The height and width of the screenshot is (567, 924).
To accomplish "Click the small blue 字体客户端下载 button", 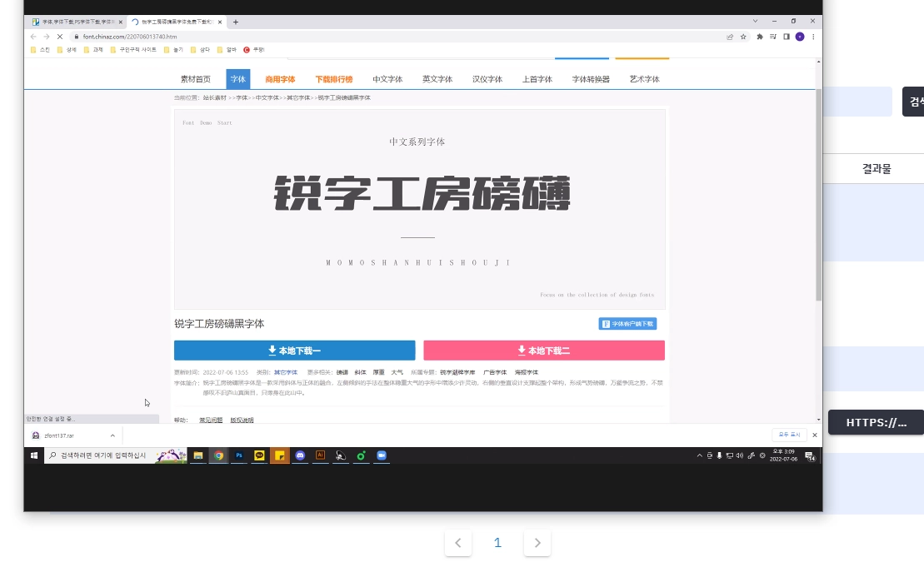I will pos(627,324).
